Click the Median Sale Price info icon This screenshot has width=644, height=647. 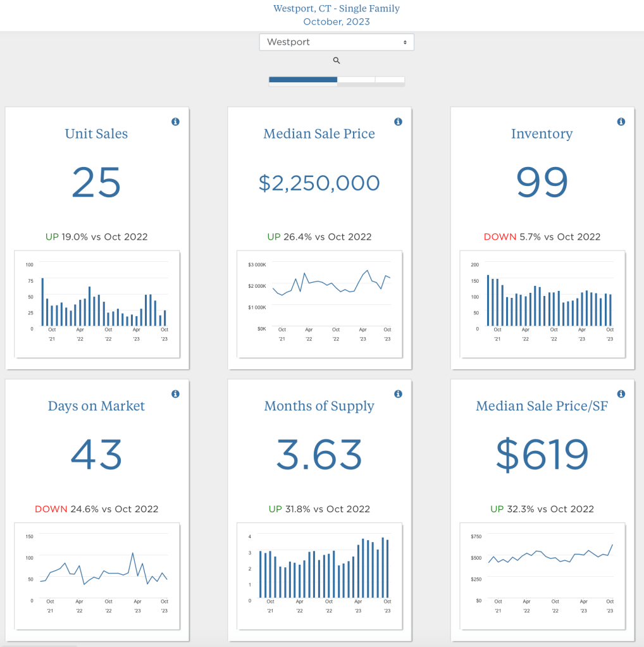(x=398, y=121)
